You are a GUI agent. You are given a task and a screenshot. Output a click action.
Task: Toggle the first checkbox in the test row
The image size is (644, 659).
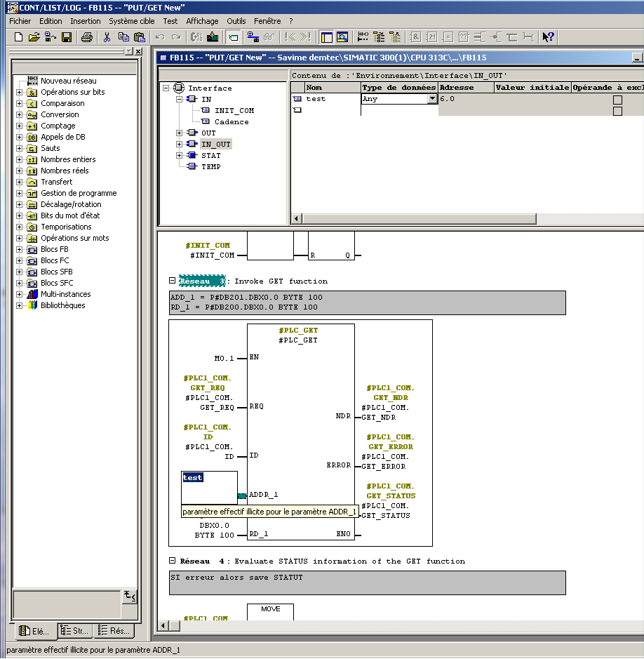click(617, 100)
